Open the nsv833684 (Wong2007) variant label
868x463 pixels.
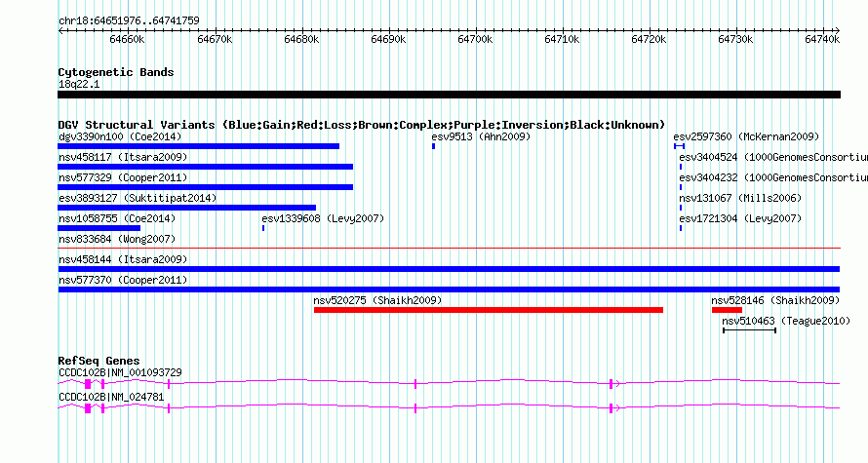point(117,239)
